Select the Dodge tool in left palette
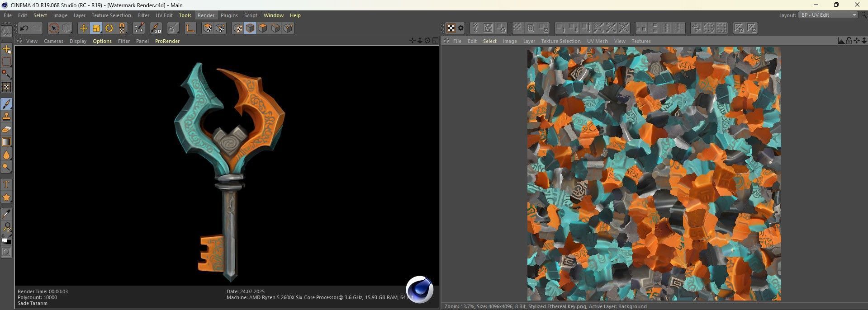The width and height of the screenshot is (868, 310). click(6, 168)
